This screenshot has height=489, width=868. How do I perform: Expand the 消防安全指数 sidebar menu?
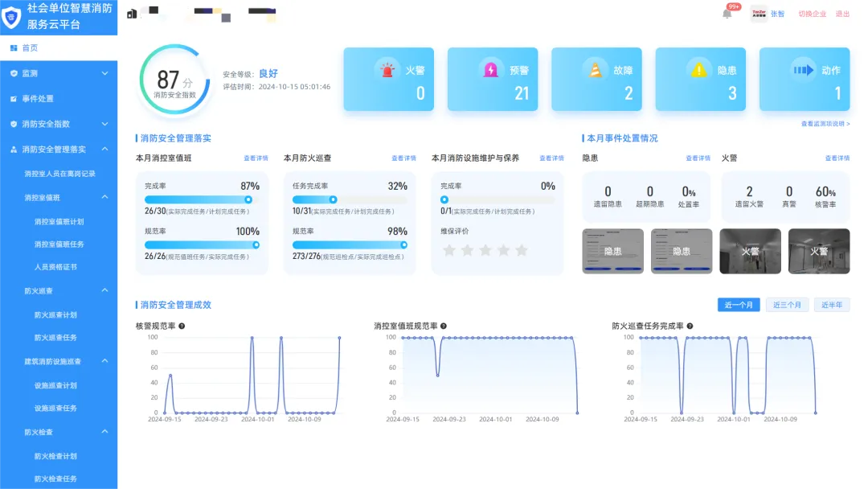point(59,124)
